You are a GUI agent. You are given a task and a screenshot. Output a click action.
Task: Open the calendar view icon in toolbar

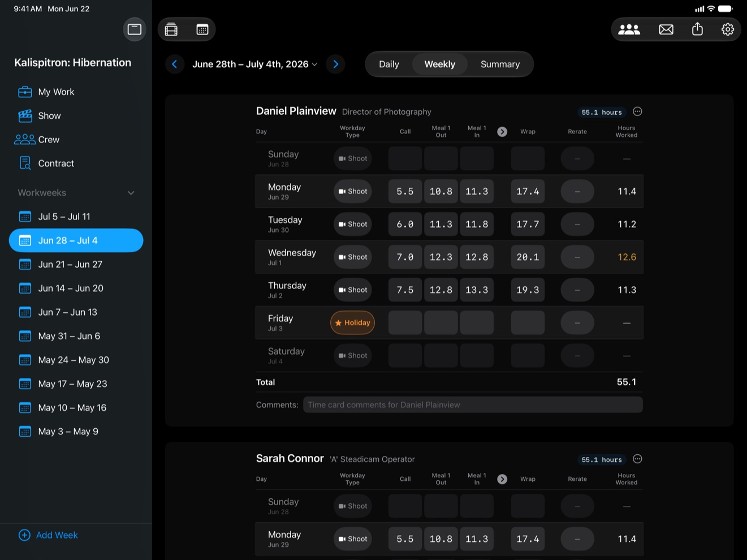click(x=202, y=29)
